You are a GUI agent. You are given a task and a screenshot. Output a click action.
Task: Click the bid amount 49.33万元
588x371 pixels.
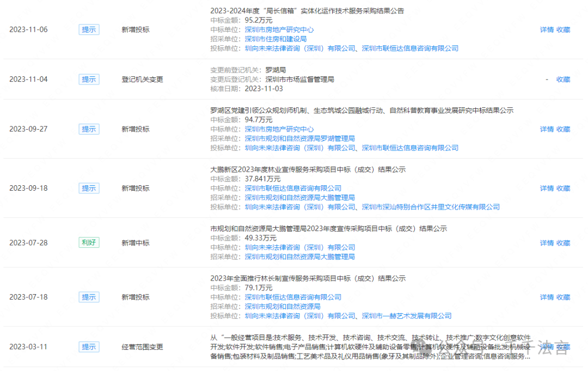coord(260,238)
